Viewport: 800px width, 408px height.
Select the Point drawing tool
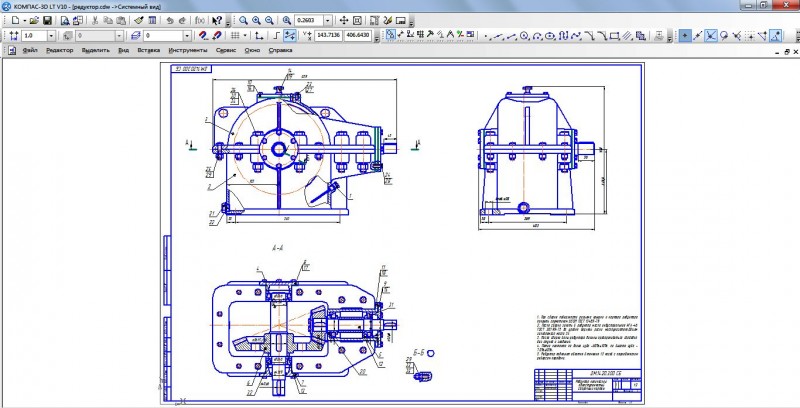[x=487, y=36]
